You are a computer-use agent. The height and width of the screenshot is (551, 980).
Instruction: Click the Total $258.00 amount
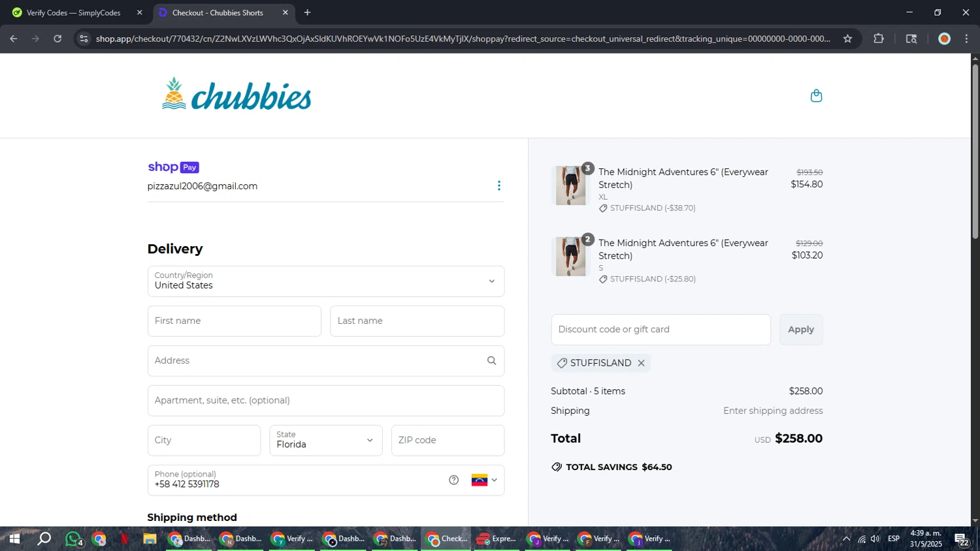click(798, 439)
